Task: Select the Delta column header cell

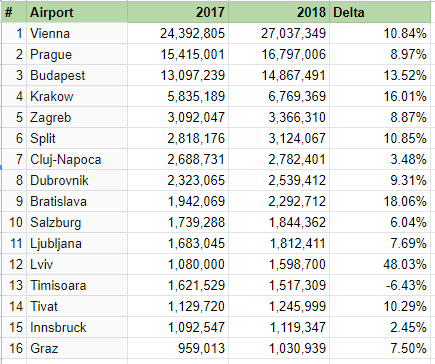Action: (x=380, y=12)
